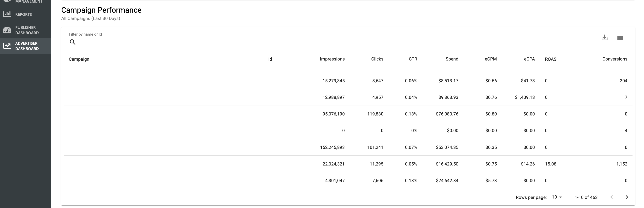Sort by the CTR column header
Viewport: 644px width, 208px height.
(x=413, y=59)
